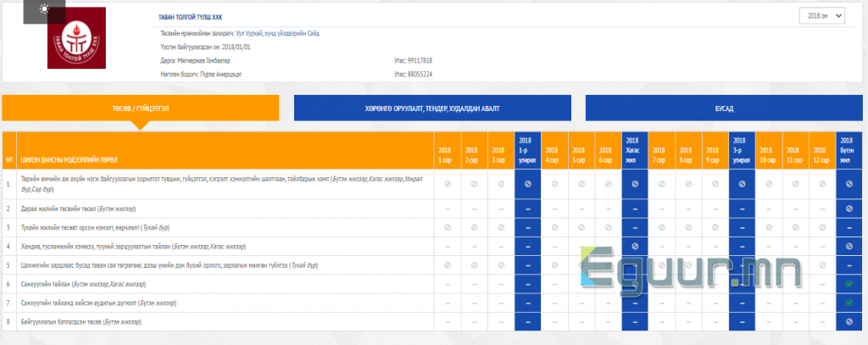This screenshot has width=868, height=345.
Task: Click row 7 green check in Бүтэн жил column
Action: tap(849, 303)
